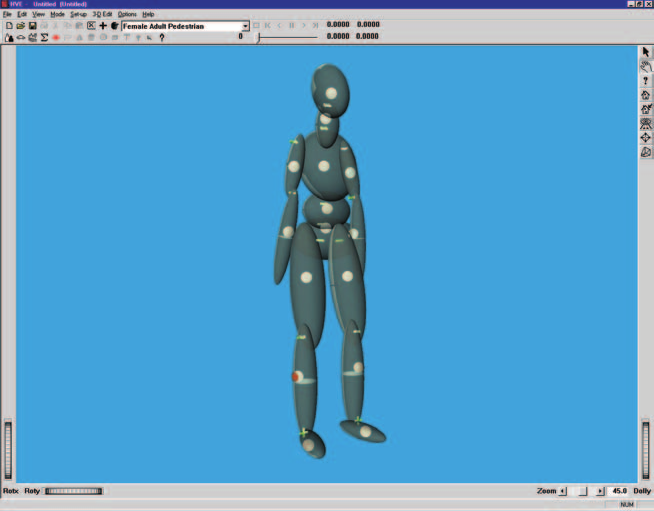Toggle the X-box icon in toolbar
Viewport: 654px width, 511px height.
pos(91,26)
